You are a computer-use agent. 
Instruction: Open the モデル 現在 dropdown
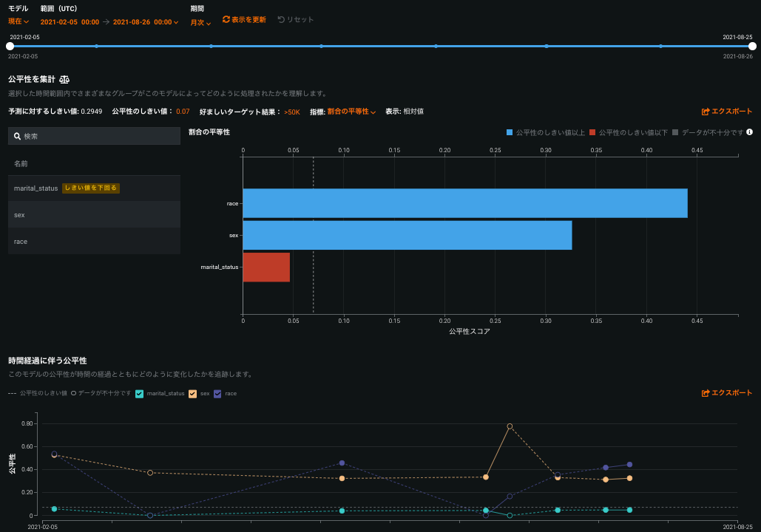18,21
